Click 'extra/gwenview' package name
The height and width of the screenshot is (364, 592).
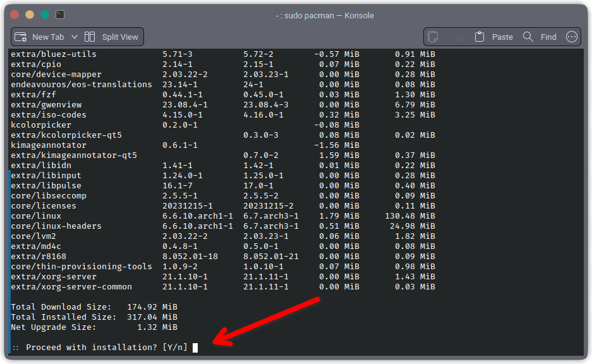pos(46,105)
